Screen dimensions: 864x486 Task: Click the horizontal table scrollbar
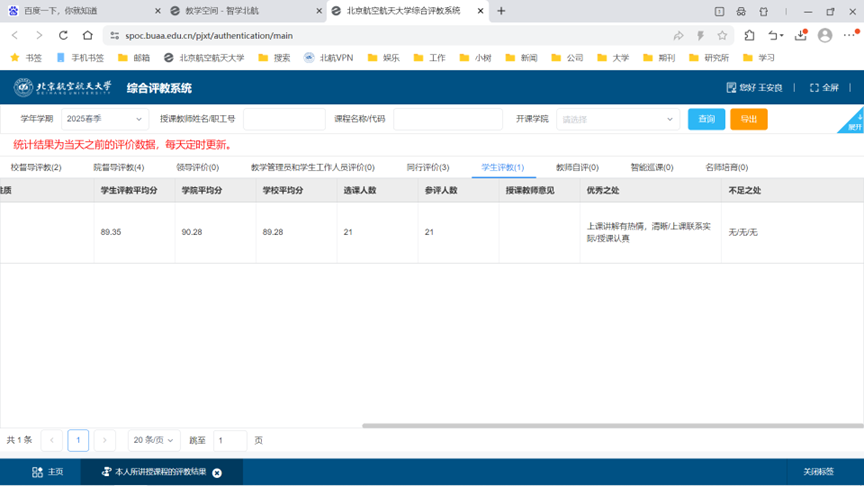[x=612, y=425]
